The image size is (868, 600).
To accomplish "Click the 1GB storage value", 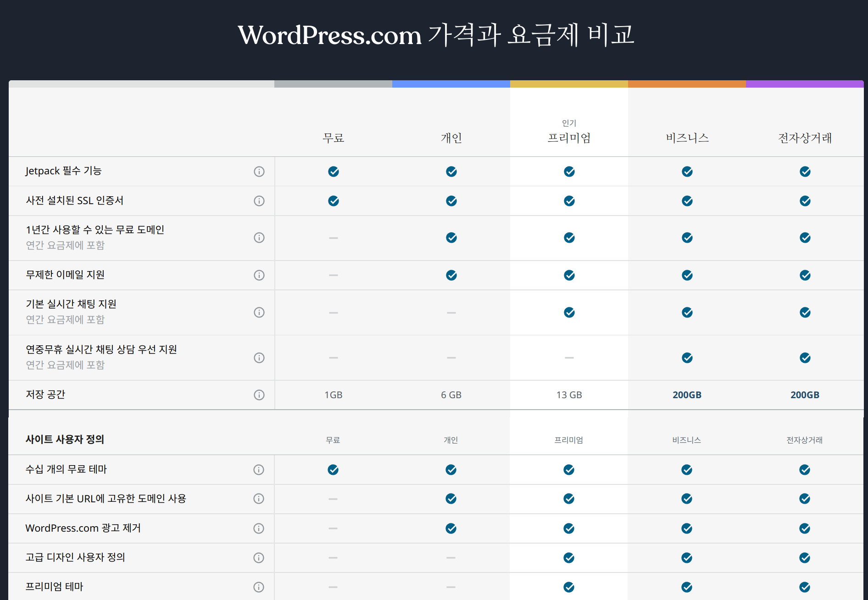I will tap(334, 395).
